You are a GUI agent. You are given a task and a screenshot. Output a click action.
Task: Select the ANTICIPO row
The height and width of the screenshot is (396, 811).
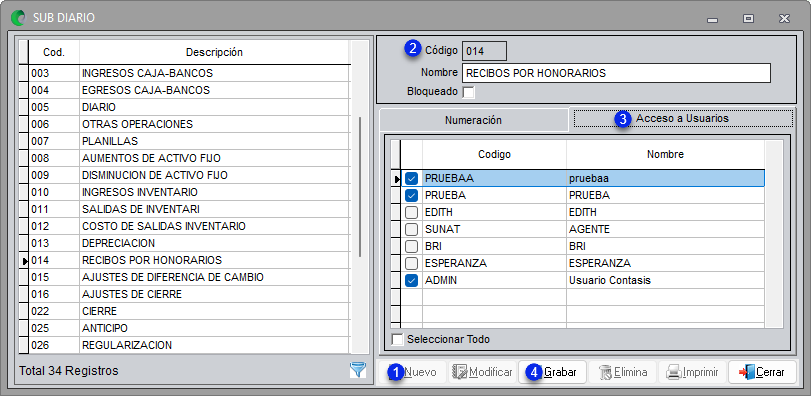tap(189, 328)
